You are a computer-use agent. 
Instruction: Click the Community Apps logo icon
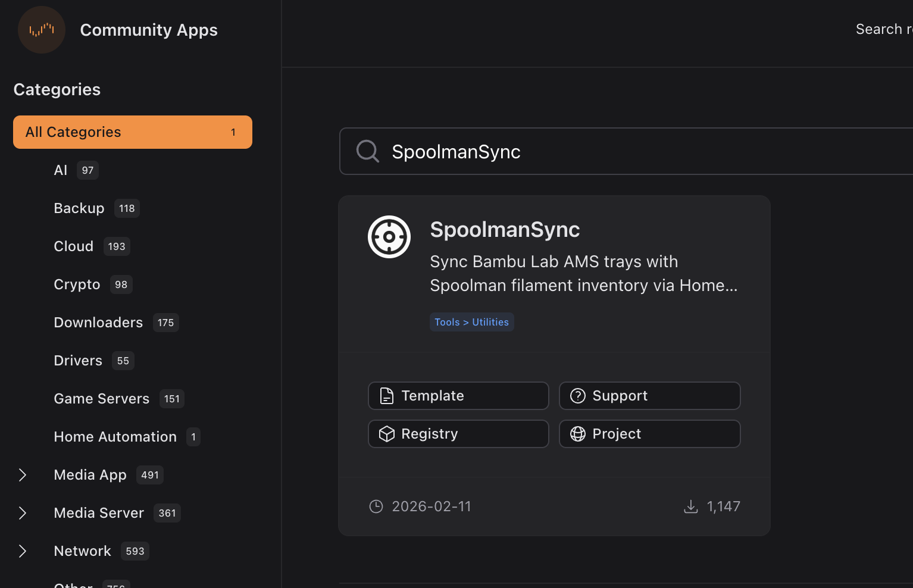[x=42, y=30]
